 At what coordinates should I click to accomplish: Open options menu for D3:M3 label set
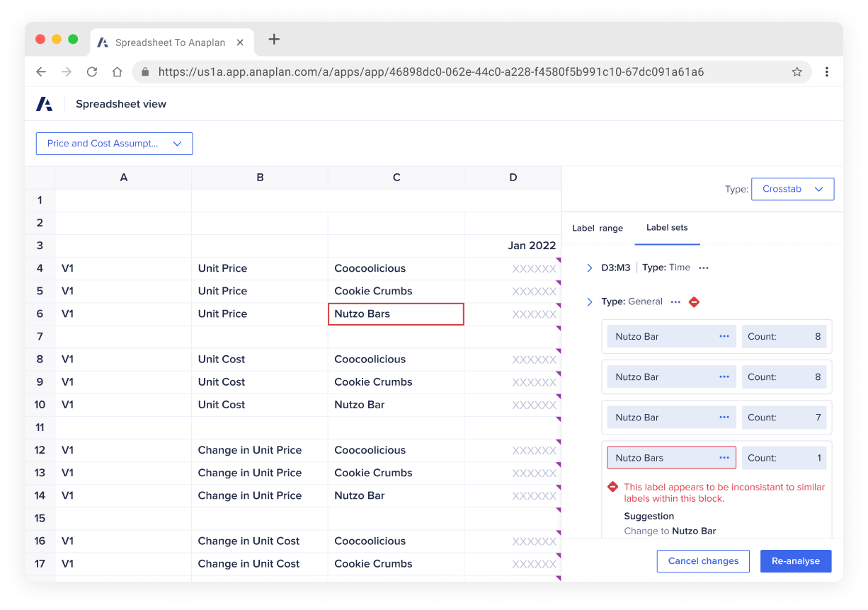703,268
